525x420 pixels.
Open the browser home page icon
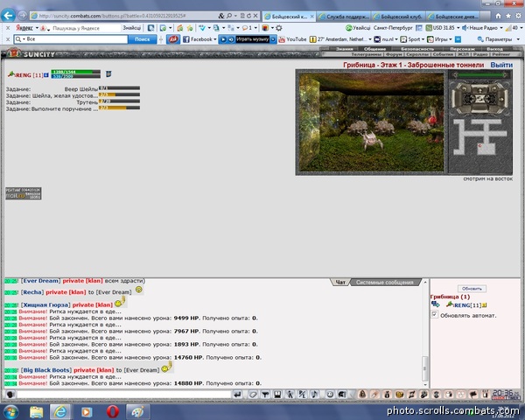(x=498, y=16)
